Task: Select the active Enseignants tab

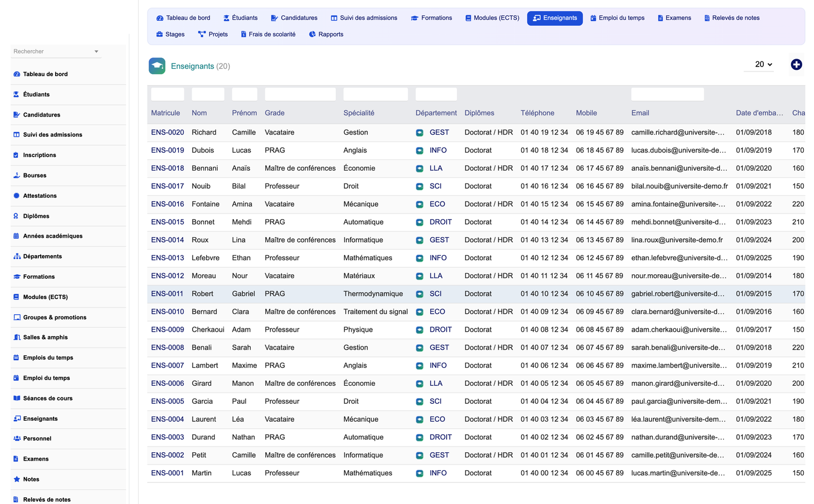Action: pos(555,18)
